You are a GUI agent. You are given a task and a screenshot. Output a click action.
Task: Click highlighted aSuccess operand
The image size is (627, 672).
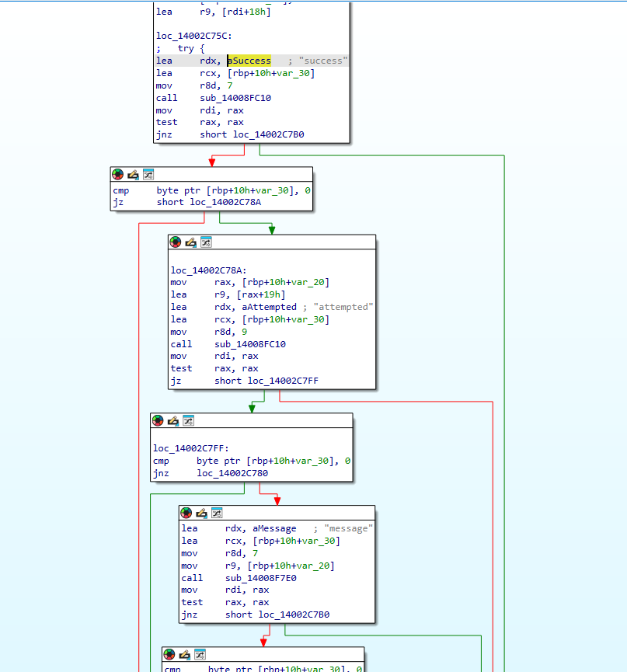[249, 61]
